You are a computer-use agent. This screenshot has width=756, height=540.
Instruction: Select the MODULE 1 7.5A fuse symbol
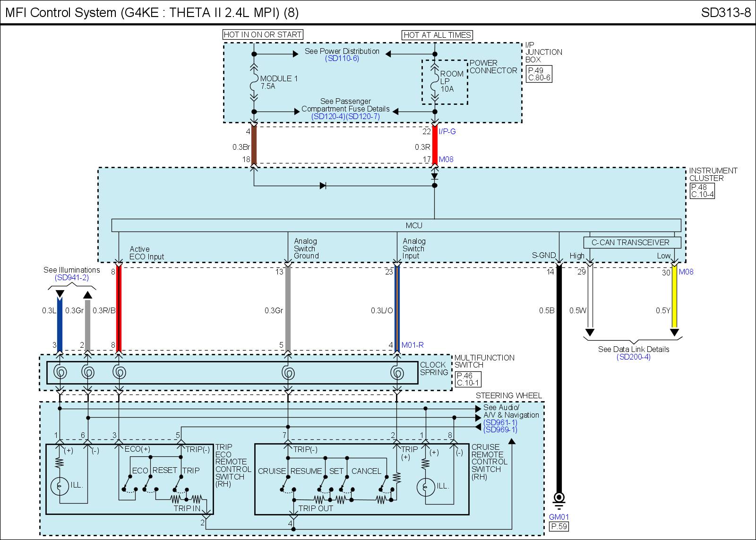[254, 82]
